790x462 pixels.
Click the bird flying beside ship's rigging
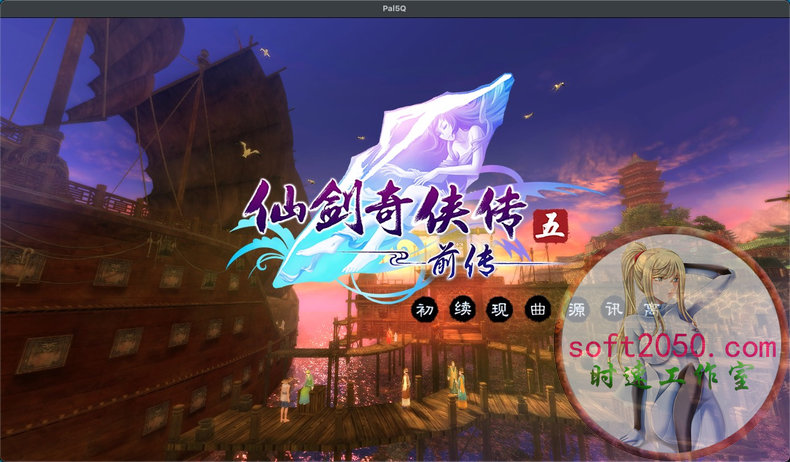point(244,150)
